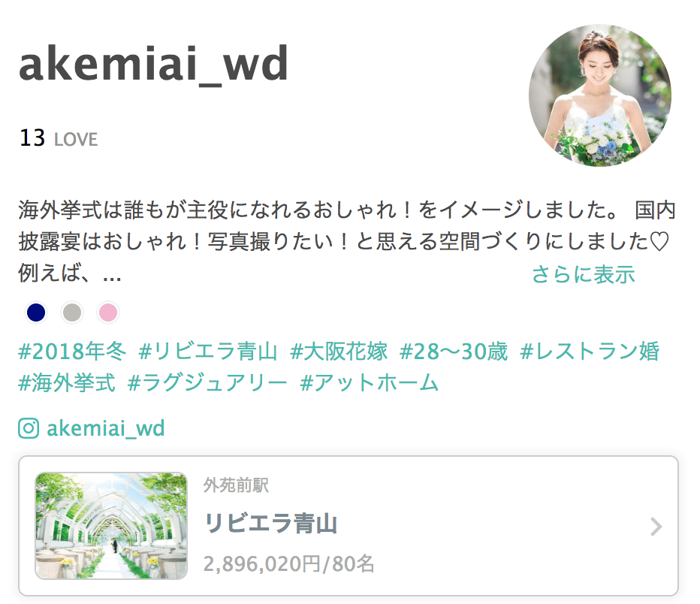Open the #レストラン婚 hashtag
Viewport: 700px width, 604px height.
pos(590,352)
